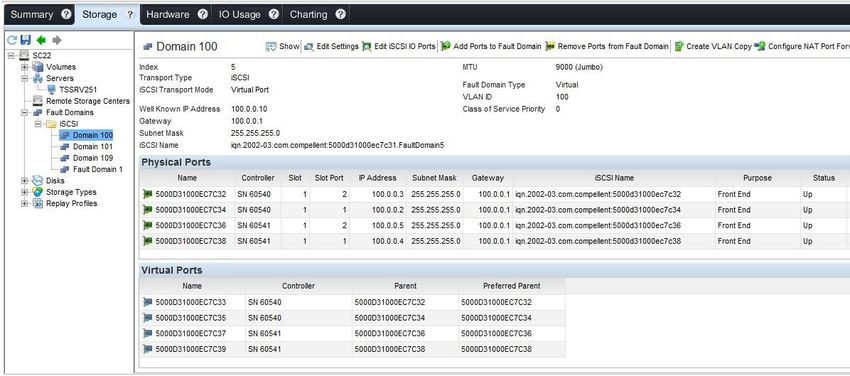
Task: Switch to the Hardware tab
Action: 167,15
